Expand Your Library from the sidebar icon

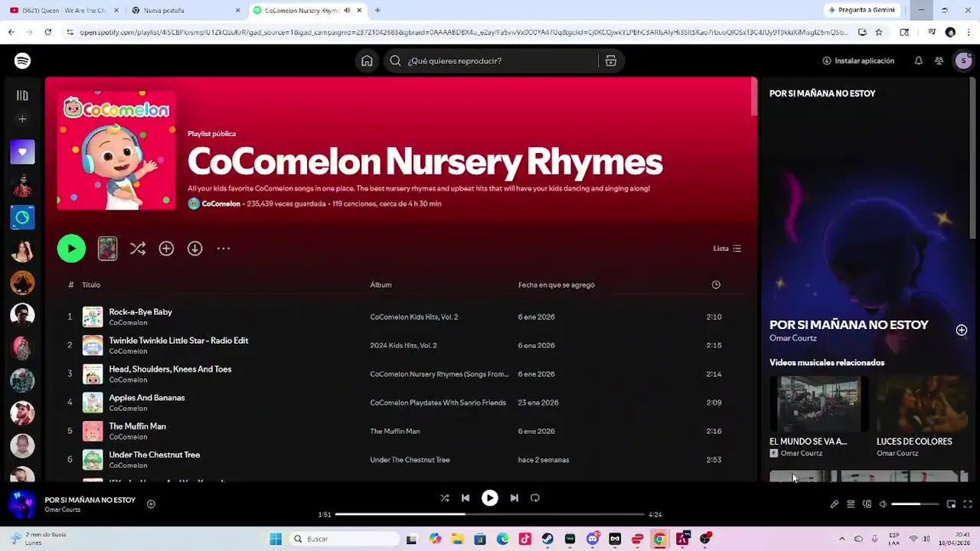pos(22,95)
